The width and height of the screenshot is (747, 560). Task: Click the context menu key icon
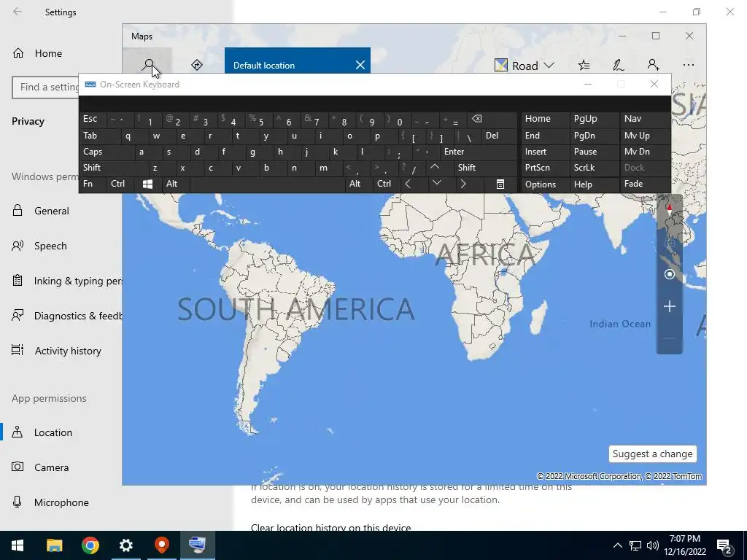click(500, 184)
